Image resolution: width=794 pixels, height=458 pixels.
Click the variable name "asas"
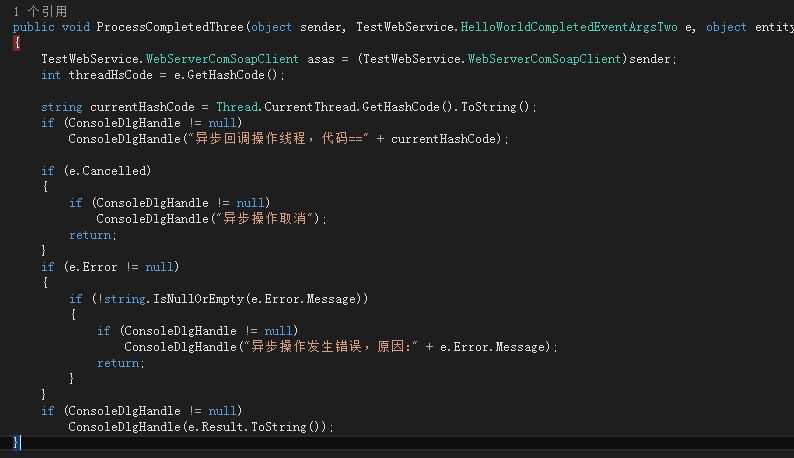(321, 59)
